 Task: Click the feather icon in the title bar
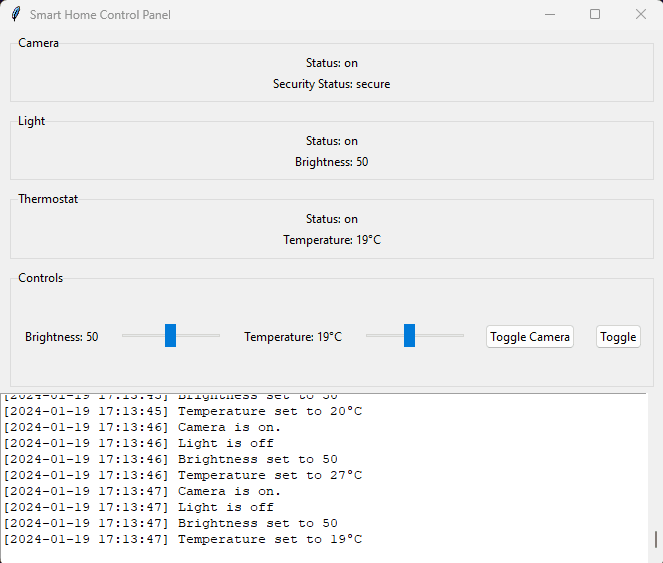point(15,15)
